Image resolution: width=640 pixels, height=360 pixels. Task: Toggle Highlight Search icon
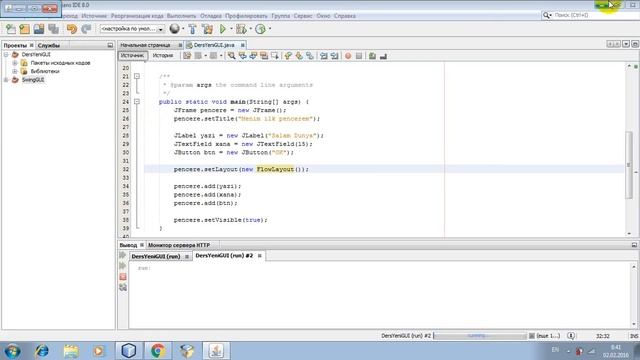click(x=264, y=56)
